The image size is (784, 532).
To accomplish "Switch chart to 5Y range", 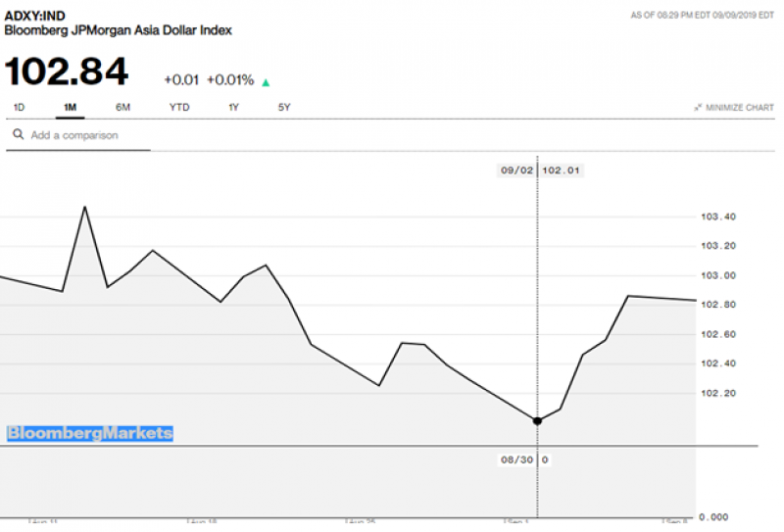I will pos(284,107).
